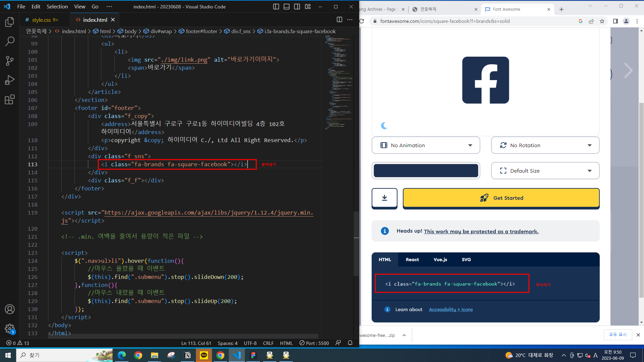Open the Accounts menu in VS Code

(x=10, y=309)
